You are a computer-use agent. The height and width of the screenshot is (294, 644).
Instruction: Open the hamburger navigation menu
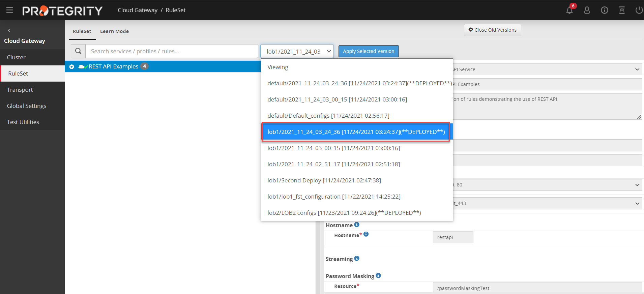click(x=9, y=10)
